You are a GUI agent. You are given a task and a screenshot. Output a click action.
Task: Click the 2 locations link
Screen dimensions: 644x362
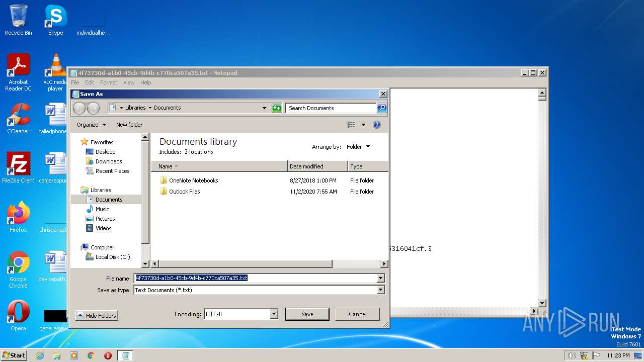point(199,152)
